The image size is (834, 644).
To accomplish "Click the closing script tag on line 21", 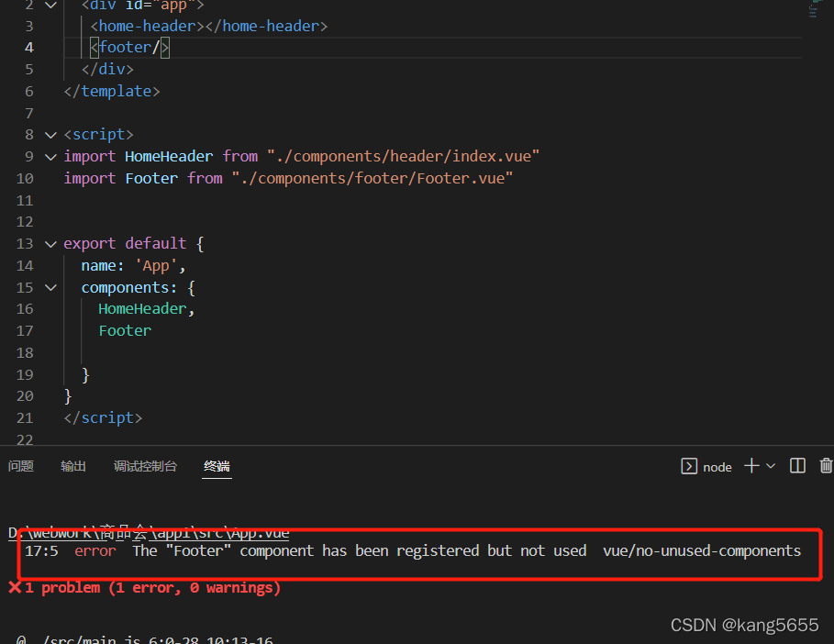I will [103, 418].
